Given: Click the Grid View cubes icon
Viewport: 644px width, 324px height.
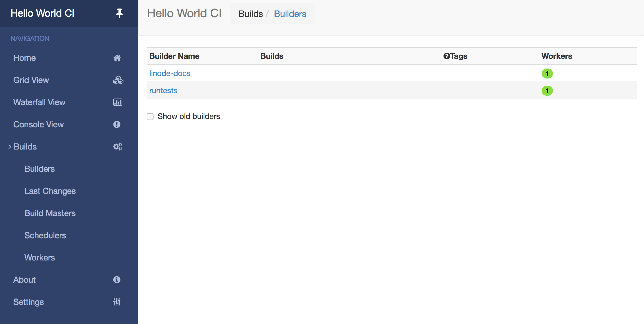Looking at the screenshot, I should pos(118,80).
